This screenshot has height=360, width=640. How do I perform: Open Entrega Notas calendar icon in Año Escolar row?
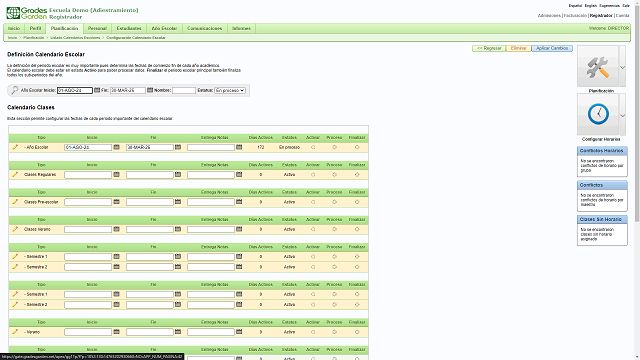[239, 147]
